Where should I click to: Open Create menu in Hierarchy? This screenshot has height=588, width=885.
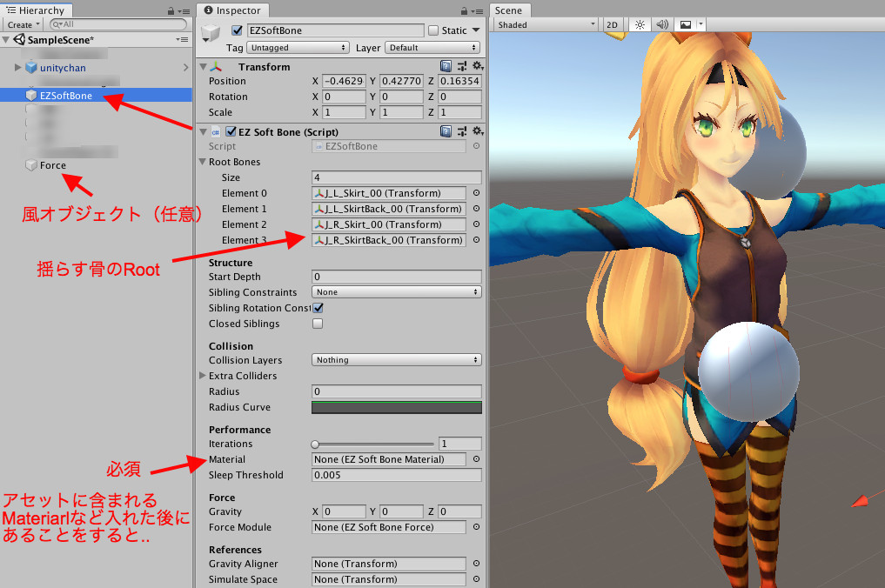tap(23, 25)
